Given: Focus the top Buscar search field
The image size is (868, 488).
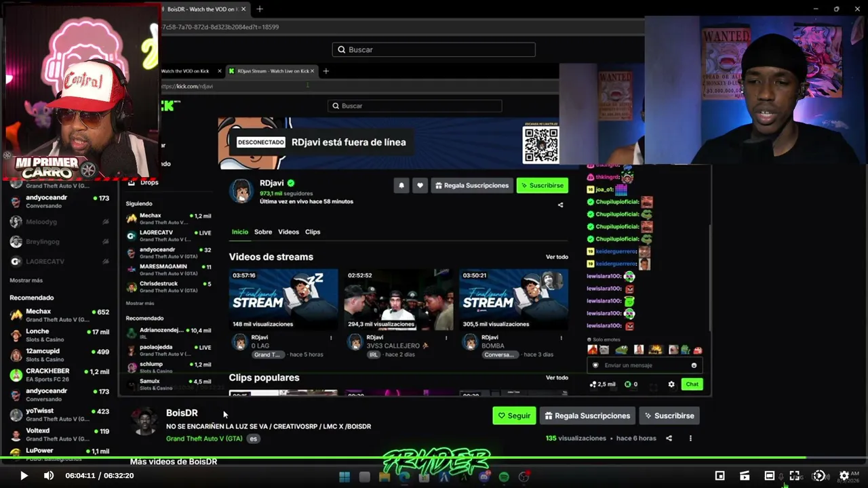Looking at the screenshot, I should [434, 49].
